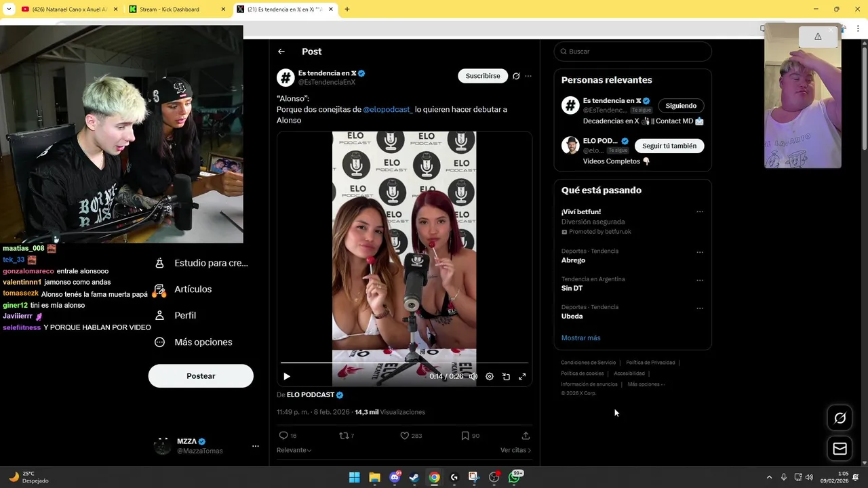
Task: Open video settings gear
Action: [x=490, y=376]
